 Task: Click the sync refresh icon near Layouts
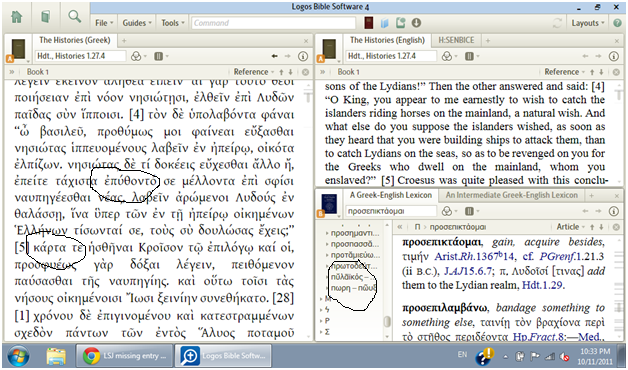click(x=557, y=23)
